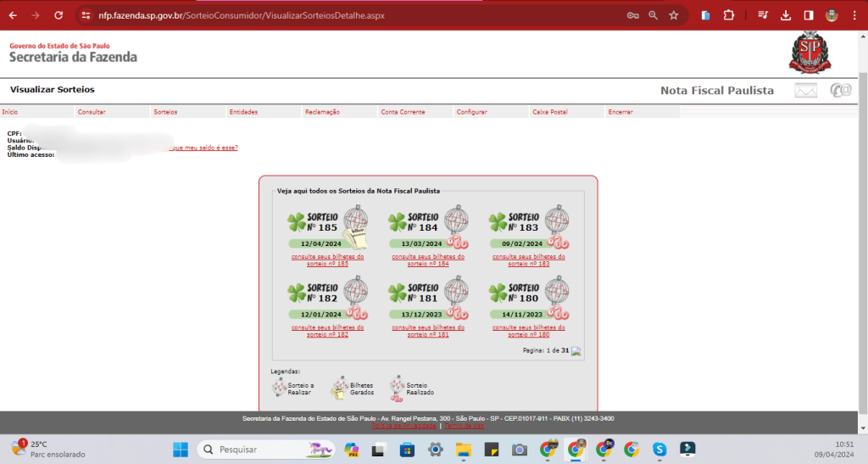Bookmark this page with the star icon
Screen dimensions: 868x464
point(674,15)
